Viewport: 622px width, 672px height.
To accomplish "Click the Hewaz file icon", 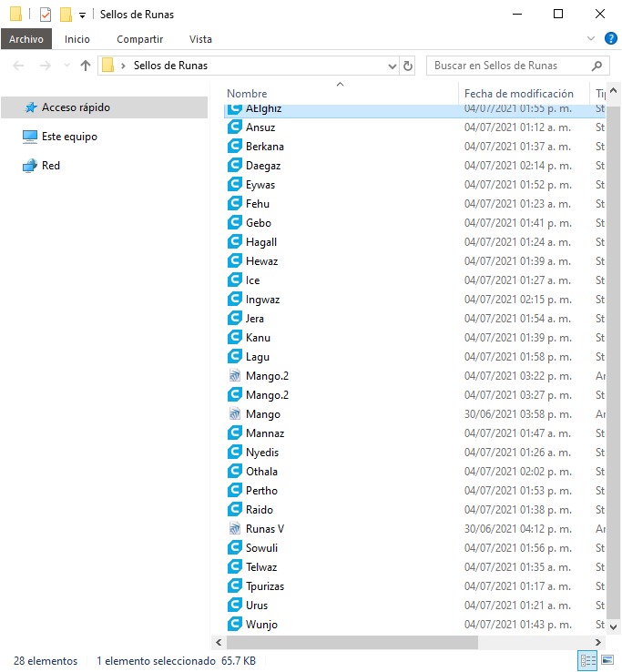I will 234,260.
